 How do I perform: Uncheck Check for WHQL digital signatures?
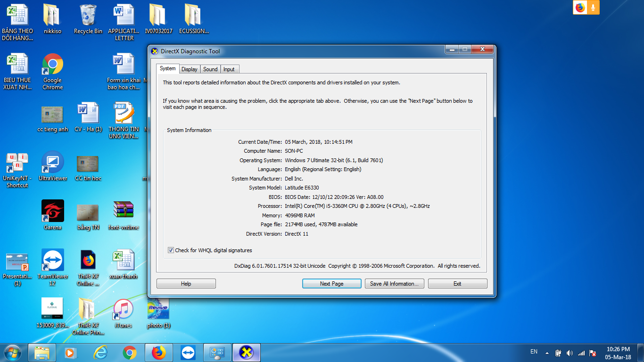click(171, 250)
